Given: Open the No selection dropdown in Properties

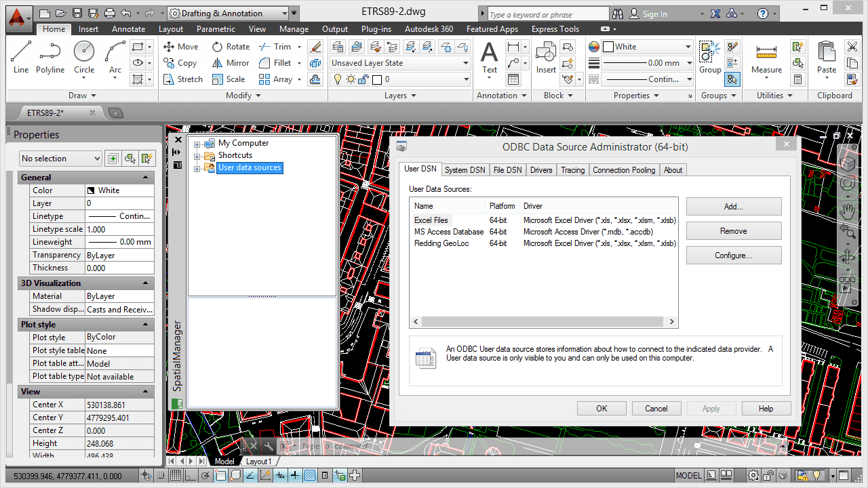Looking at the screenshot, I should (x=60, y=158).
